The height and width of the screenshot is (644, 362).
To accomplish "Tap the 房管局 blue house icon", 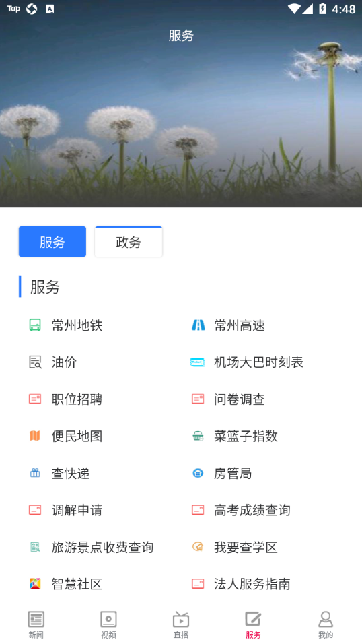I will pyautogui.click(x=198, y=473).
